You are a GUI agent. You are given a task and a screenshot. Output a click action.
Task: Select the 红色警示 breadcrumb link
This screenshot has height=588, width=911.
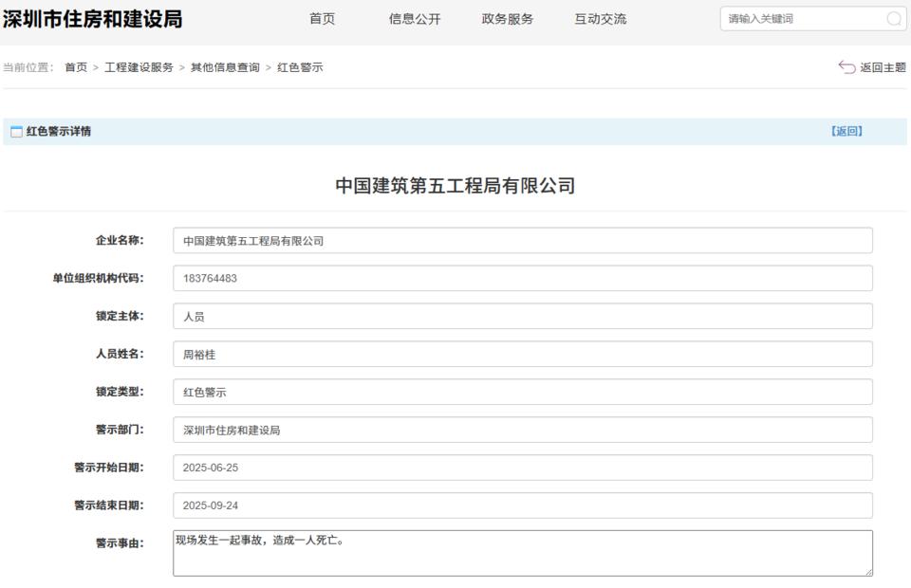301,67
